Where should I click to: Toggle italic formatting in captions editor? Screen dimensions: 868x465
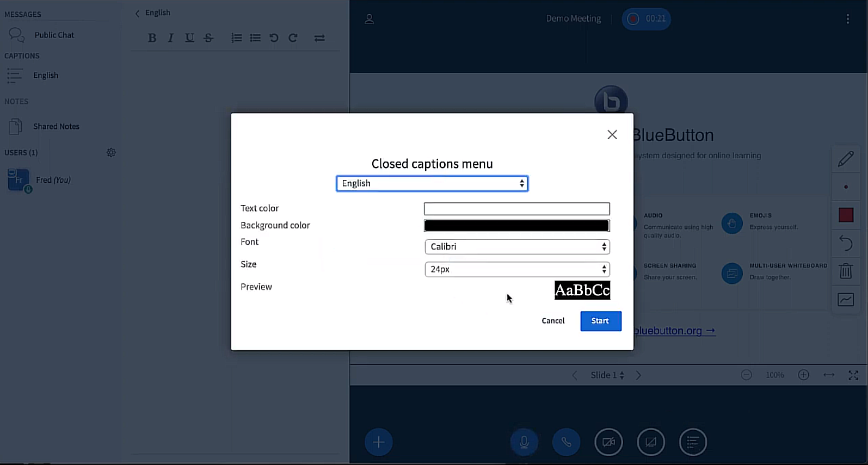pos(171,38)
